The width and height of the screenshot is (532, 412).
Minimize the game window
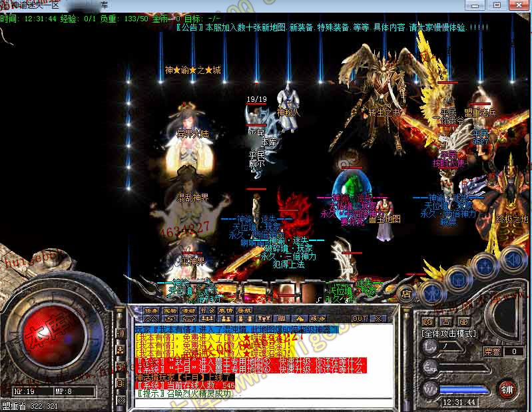pyautogui.click(x=475, y=5)
